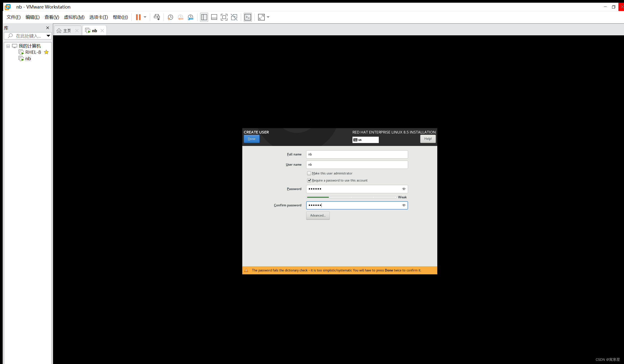This screenshot has width=624, height=364.
Task: Click the VMware Workstation app icon
Action: [x=8, y=7]
